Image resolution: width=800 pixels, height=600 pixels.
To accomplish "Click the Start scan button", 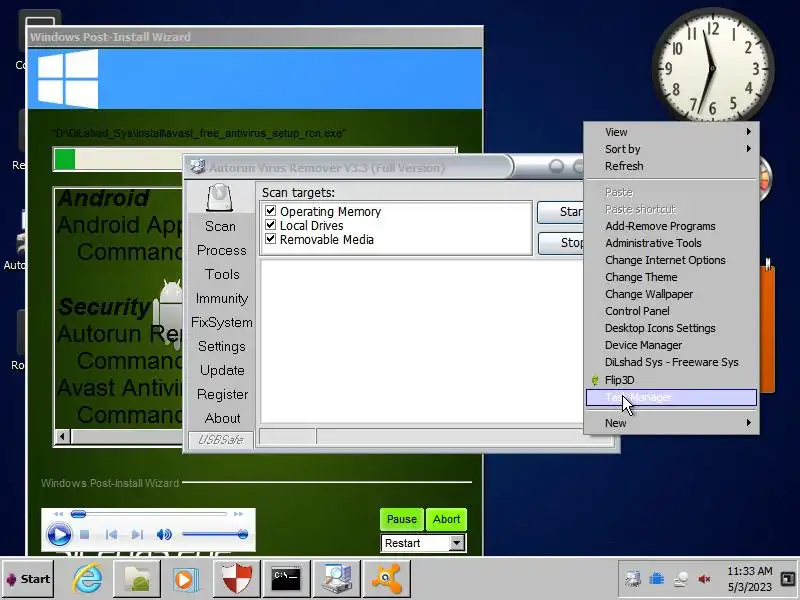I will (x=560, y=212).
